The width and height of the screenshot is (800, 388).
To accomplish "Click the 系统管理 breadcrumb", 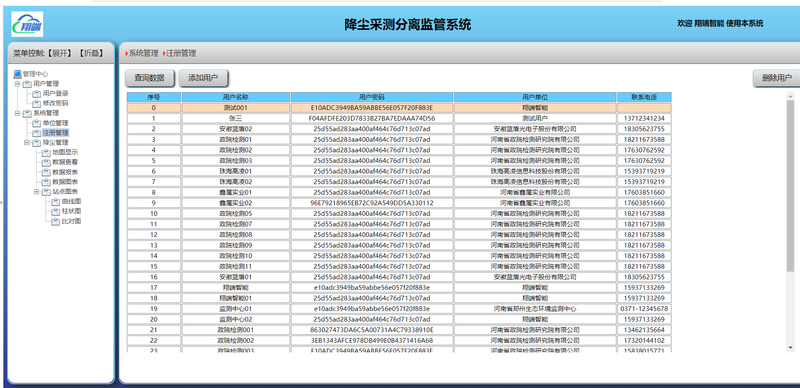I will point(143,53).
